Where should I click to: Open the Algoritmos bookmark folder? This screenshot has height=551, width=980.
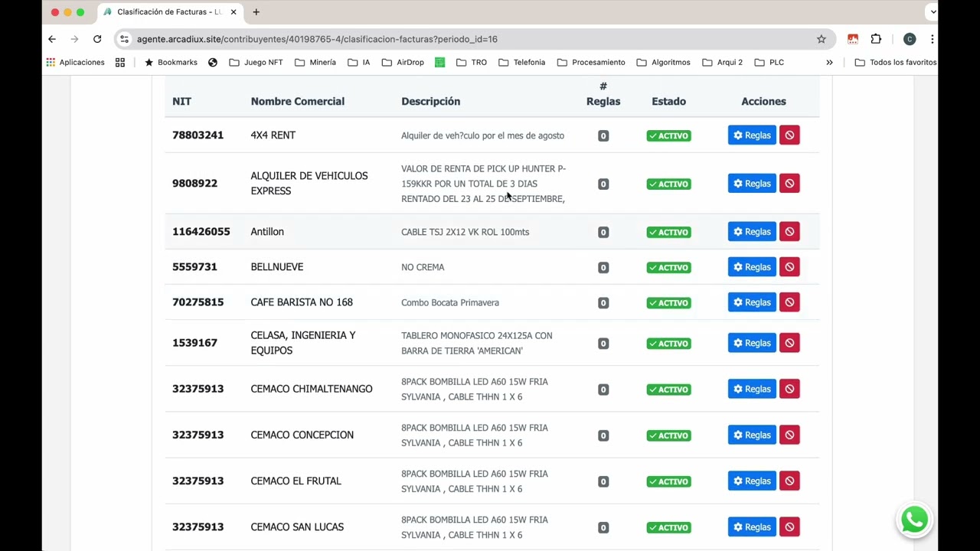point(663,62)
